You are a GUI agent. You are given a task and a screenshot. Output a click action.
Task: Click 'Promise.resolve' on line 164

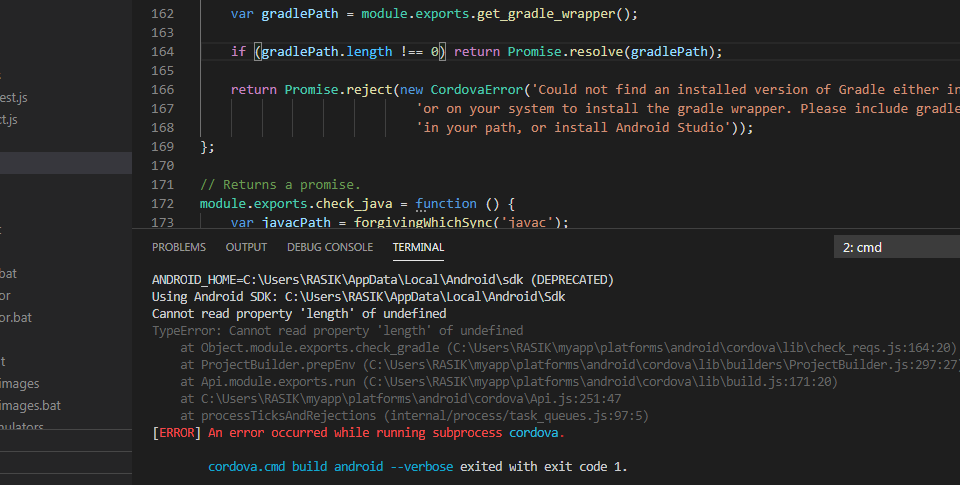(x=565, y=51)
